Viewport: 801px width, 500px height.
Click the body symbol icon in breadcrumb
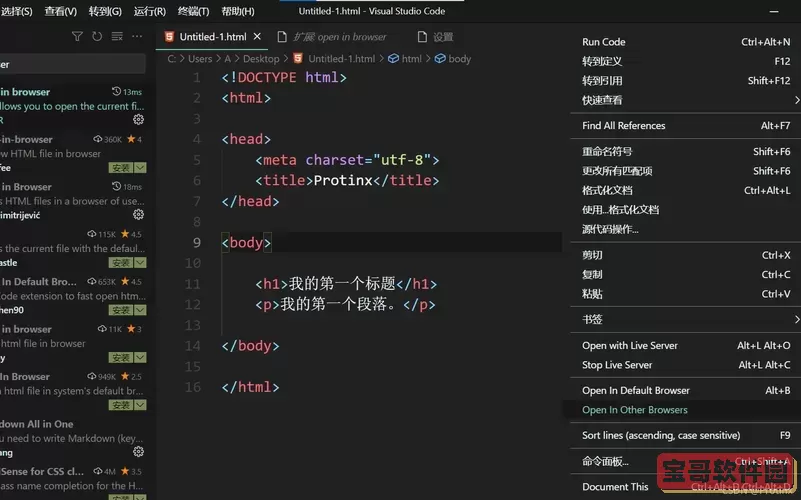440,59
